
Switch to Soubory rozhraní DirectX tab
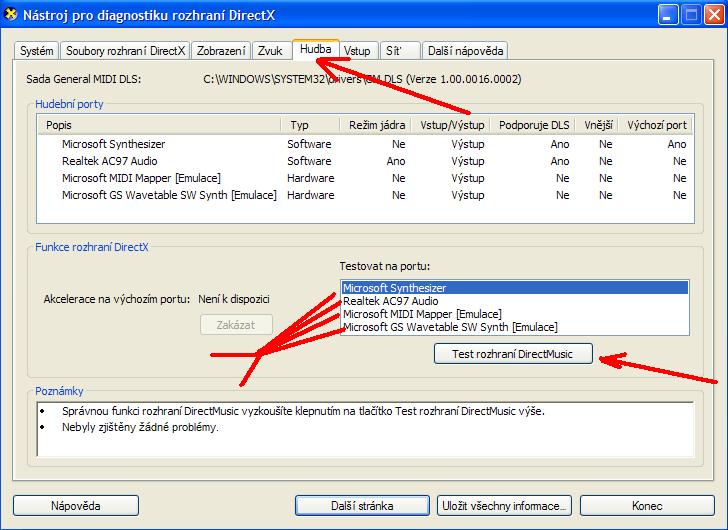[125, 51]
